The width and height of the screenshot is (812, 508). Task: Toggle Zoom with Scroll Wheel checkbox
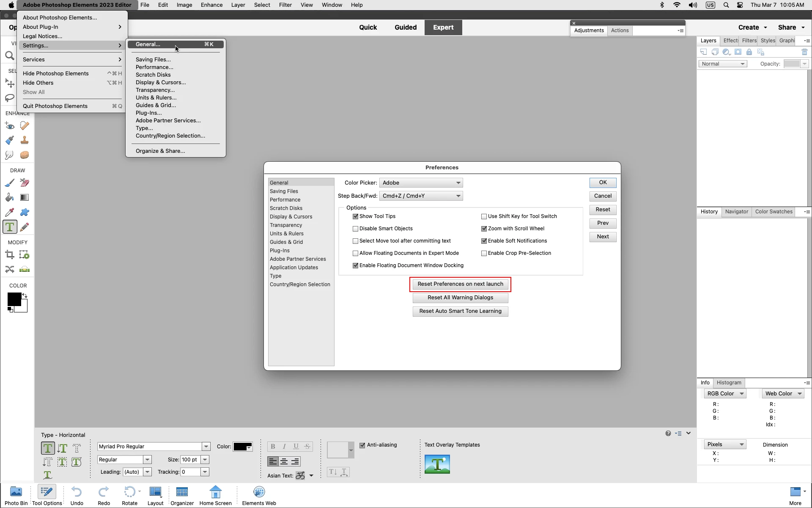[484, 229]
